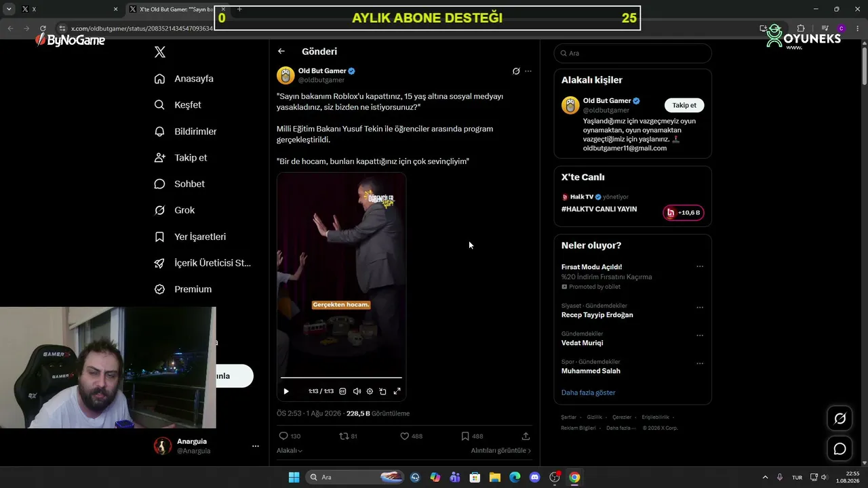Open Old But Gamer in Alakalı kişiler
The image size is (868, 488).
607,101
